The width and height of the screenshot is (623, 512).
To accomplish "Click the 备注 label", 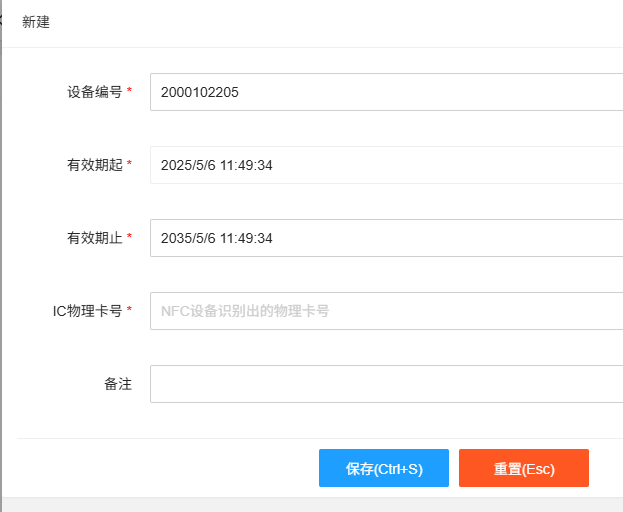I will point(118,384).
